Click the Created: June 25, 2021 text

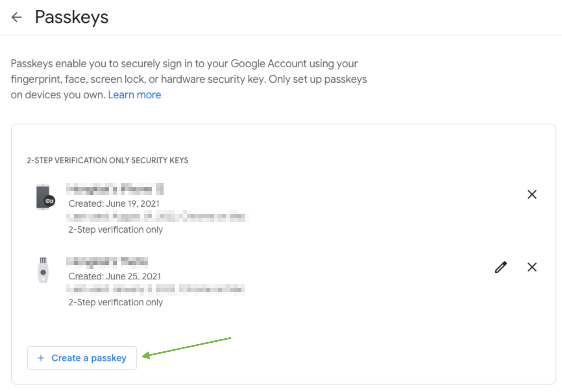click(115, 276)
